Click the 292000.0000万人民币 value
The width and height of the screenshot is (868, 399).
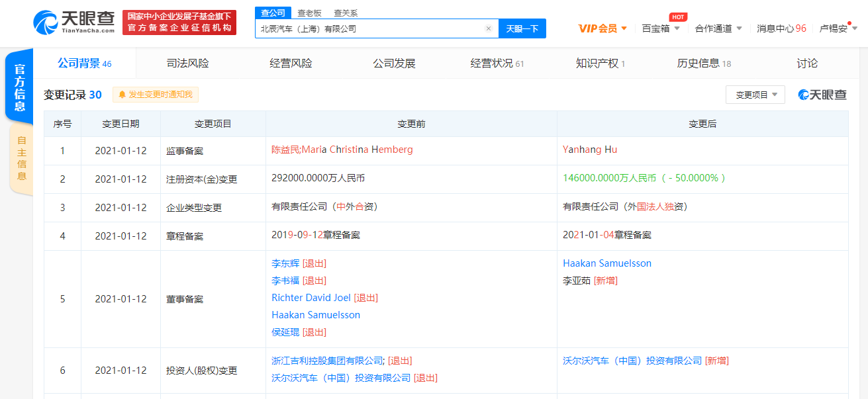(x=318, y=178)
